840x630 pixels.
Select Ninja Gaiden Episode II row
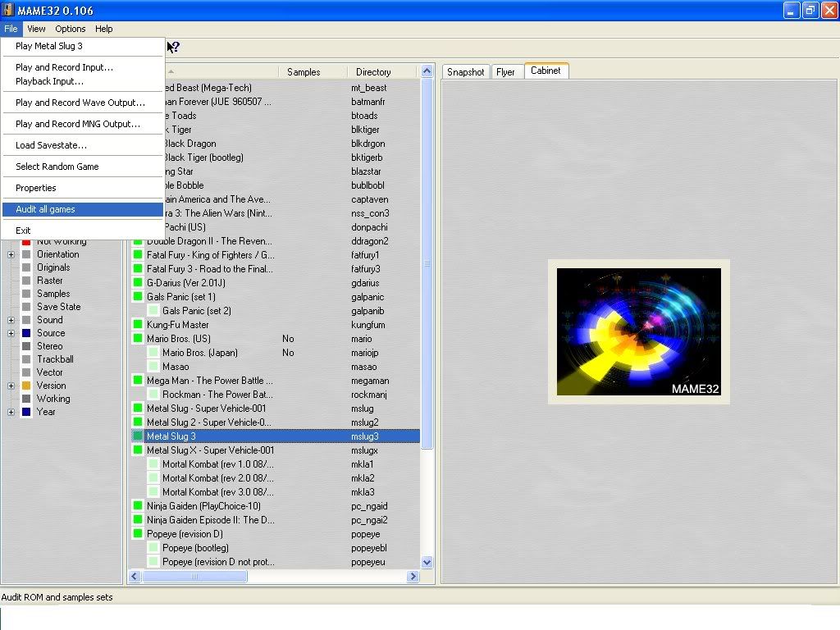[276, 519]
